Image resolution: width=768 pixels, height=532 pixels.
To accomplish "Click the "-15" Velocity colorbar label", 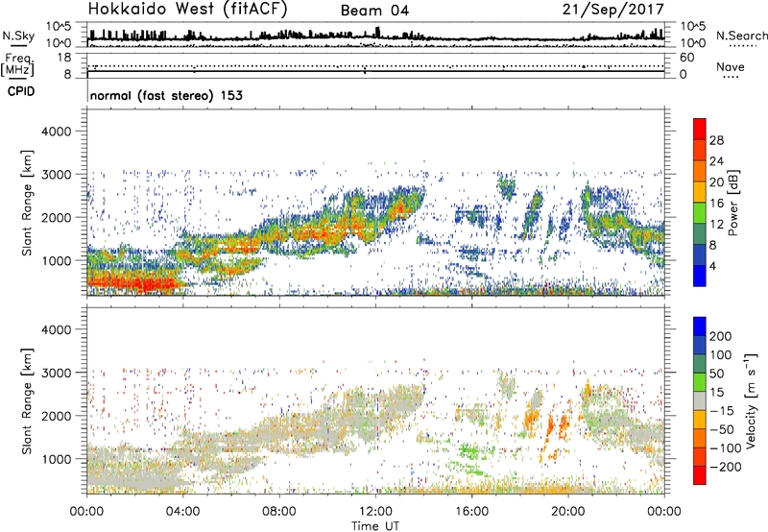I will tap(722, 411).
